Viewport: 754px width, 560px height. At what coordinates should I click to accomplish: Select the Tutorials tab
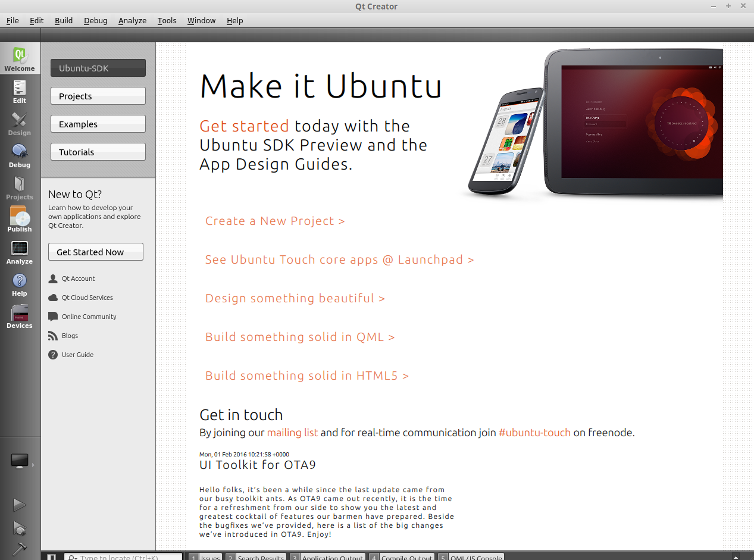click(x=98, y=152)
